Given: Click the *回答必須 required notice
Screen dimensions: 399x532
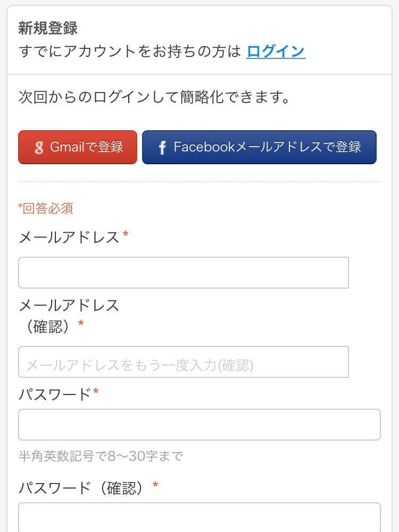Looking at the screenshot, I should pos(45,208).
